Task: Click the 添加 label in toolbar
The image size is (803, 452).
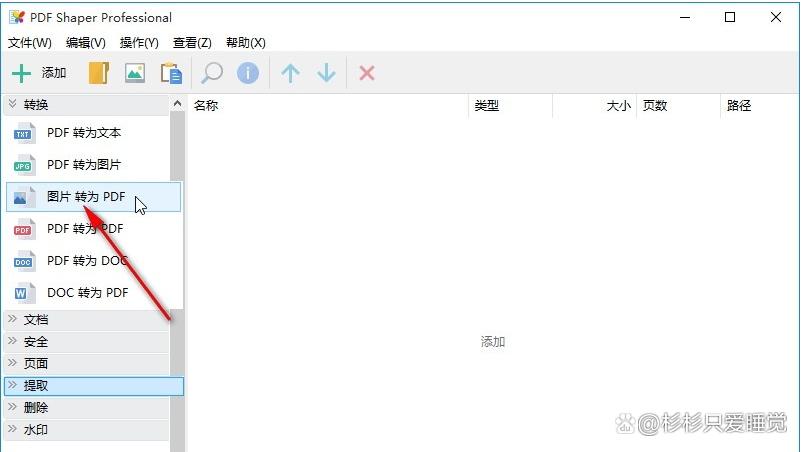Action: coord(54,73)
